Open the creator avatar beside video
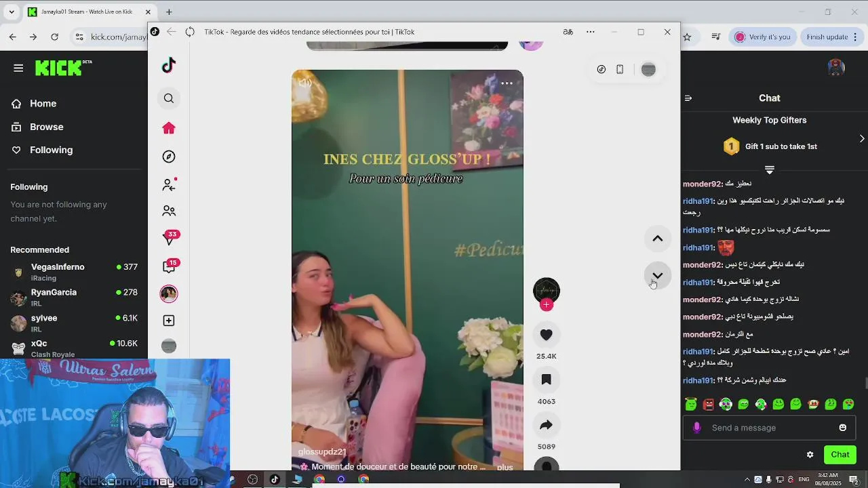This screenshot has width=868, height=488. (x=547, y=291)
